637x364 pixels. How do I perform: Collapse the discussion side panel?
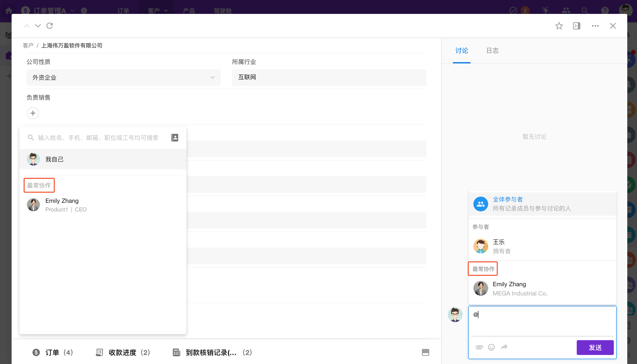pyautogui.click(x=577, y=26)
